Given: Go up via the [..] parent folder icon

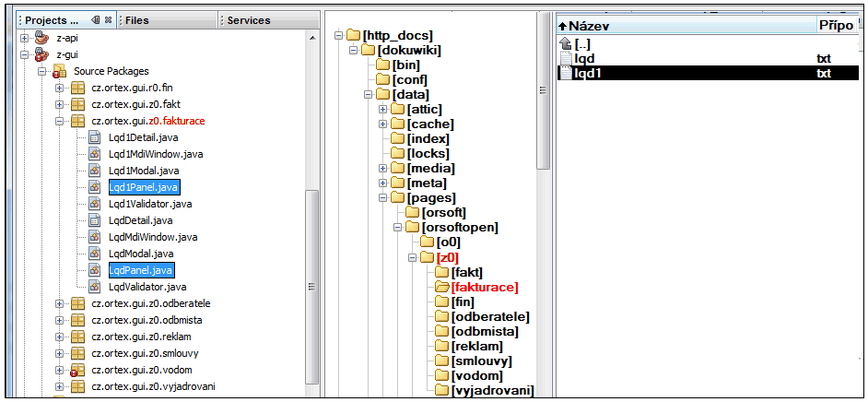Looking at the screenshot, I should coord(566,44).
